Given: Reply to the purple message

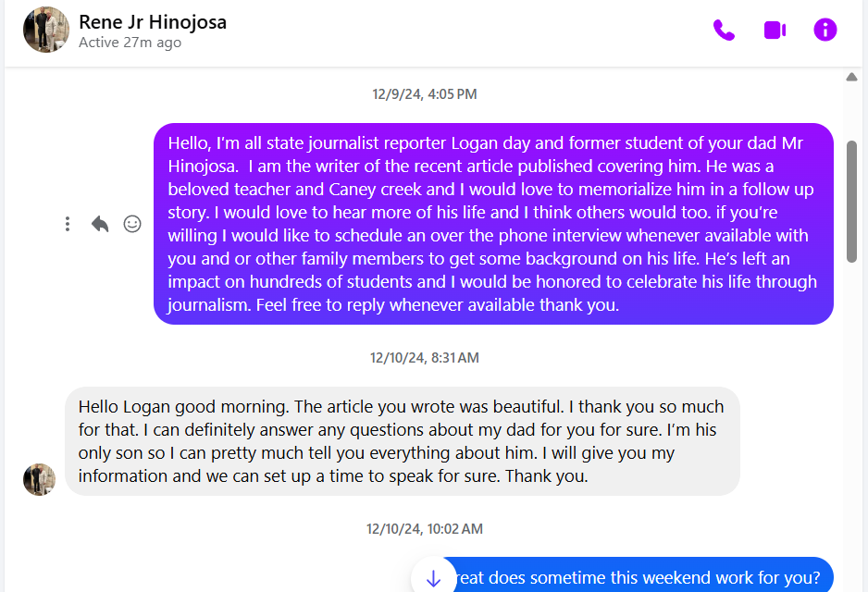Looking at the screenshot, I should 100,224.
